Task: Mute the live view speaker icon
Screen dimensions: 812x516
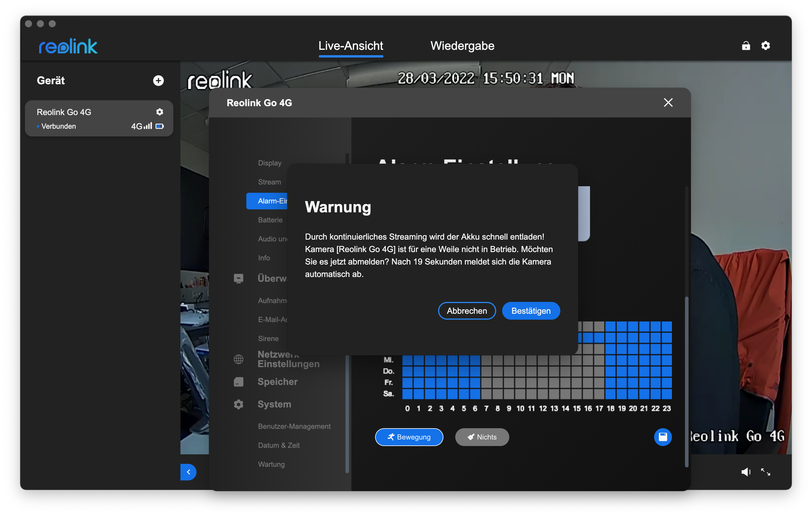Action: (746, 472)
